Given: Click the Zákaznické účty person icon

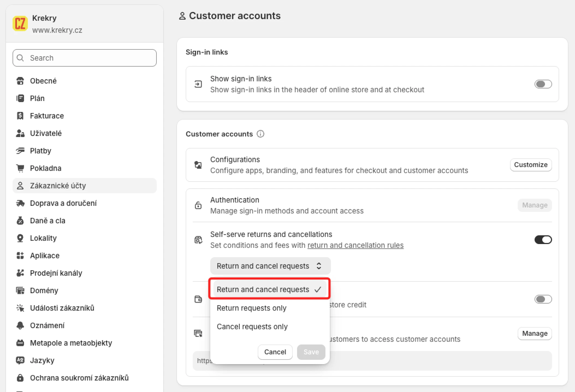Looking at the screenshot, I should (20, 186).
